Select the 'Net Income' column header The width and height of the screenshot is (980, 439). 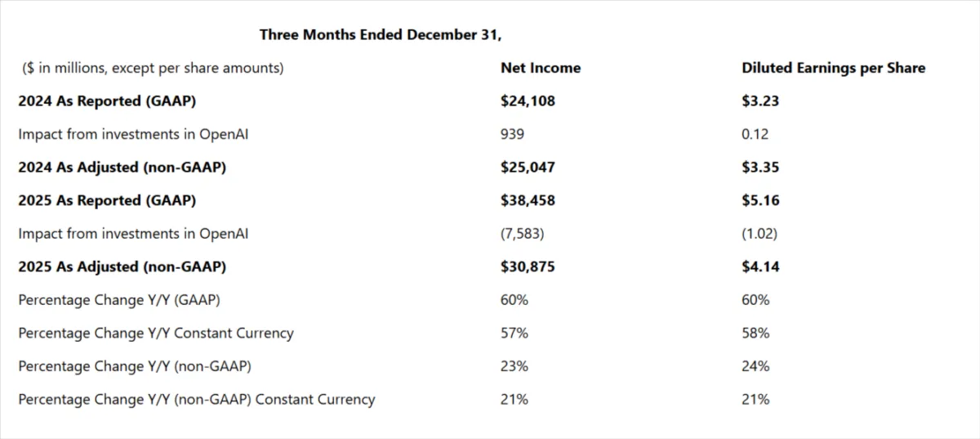[x=540, y=68]
